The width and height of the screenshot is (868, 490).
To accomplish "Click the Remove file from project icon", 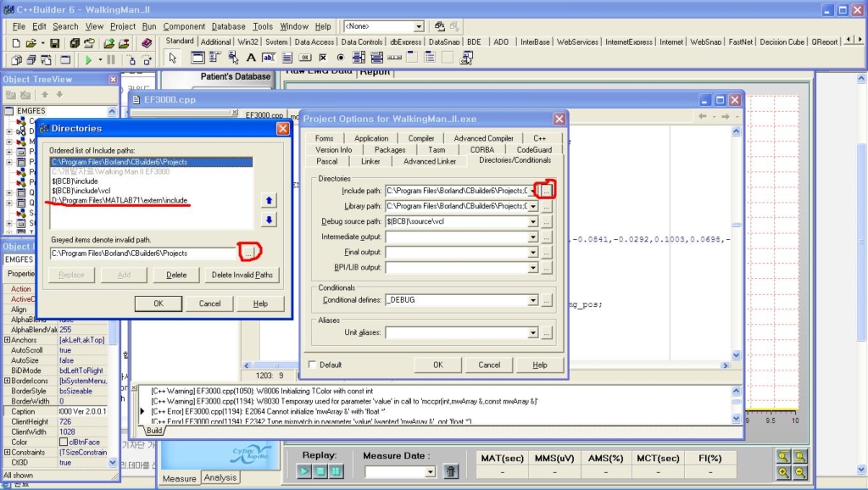I will 124,42.
